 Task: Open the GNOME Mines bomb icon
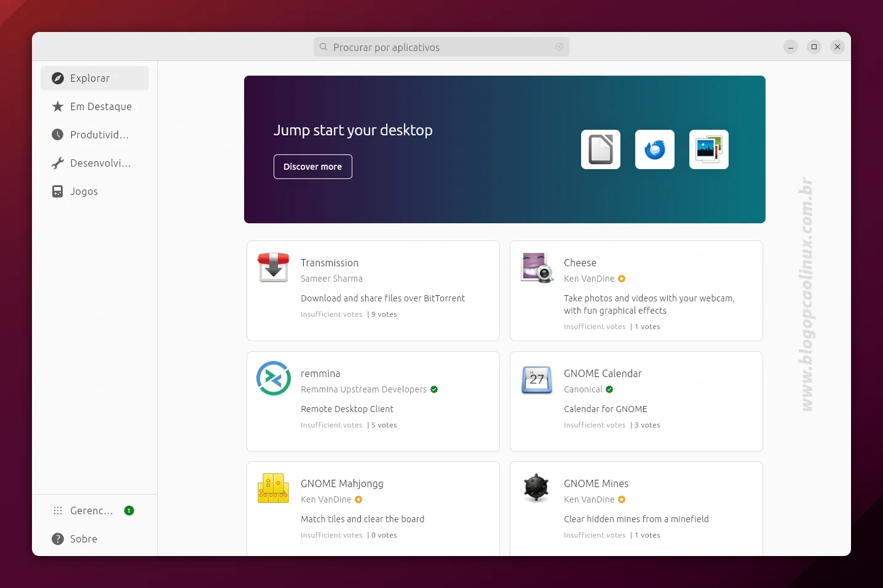click(536, 488)
